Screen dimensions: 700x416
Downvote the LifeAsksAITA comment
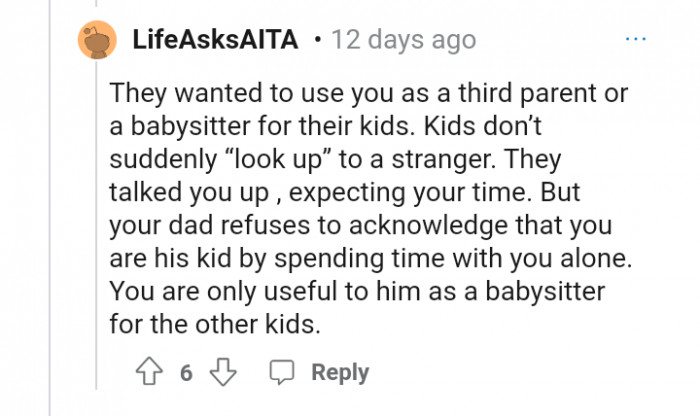click(222, 373)
